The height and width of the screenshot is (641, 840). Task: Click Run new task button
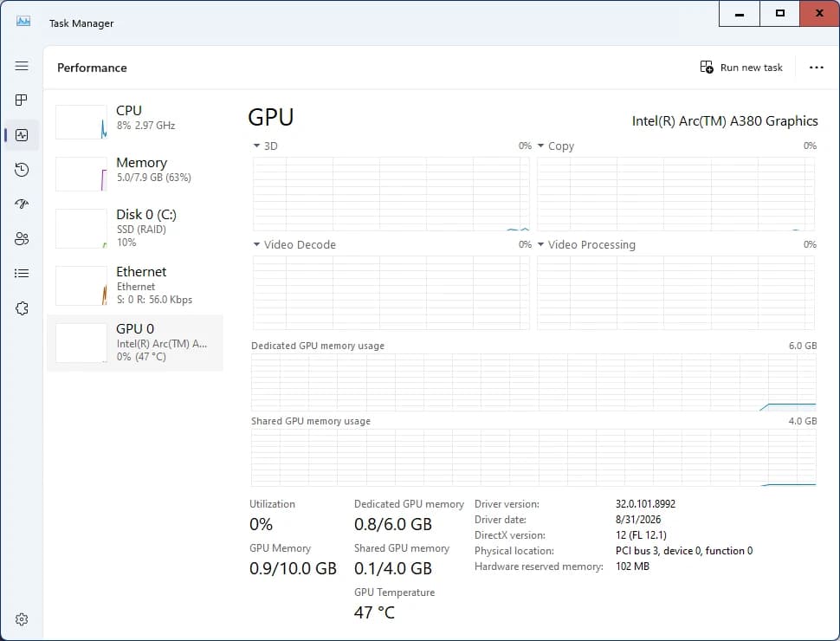741,67
